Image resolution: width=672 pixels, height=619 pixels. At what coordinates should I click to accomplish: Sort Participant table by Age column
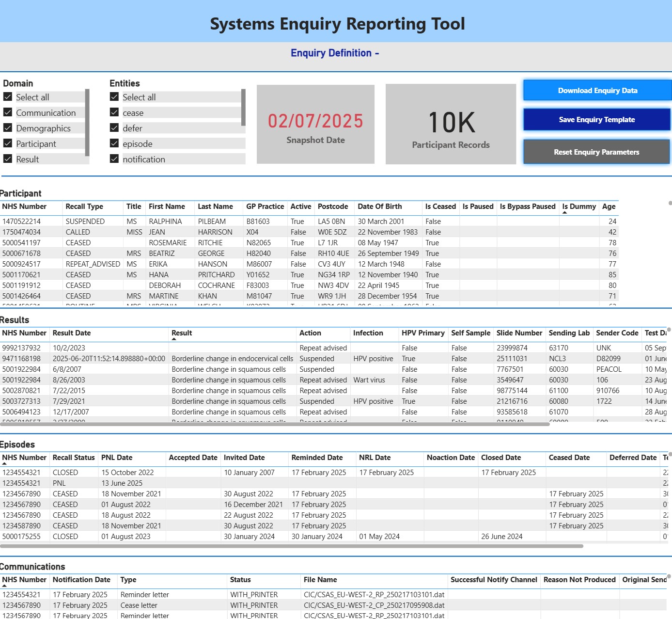tap(609, 206)
